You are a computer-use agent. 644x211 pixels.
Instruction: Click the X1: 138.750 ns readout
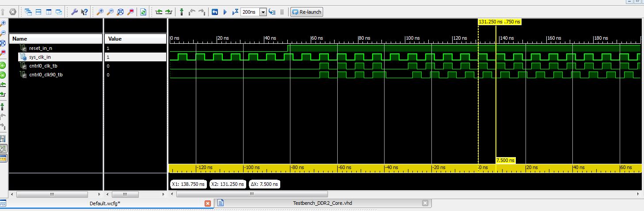(x=188, y=184)
